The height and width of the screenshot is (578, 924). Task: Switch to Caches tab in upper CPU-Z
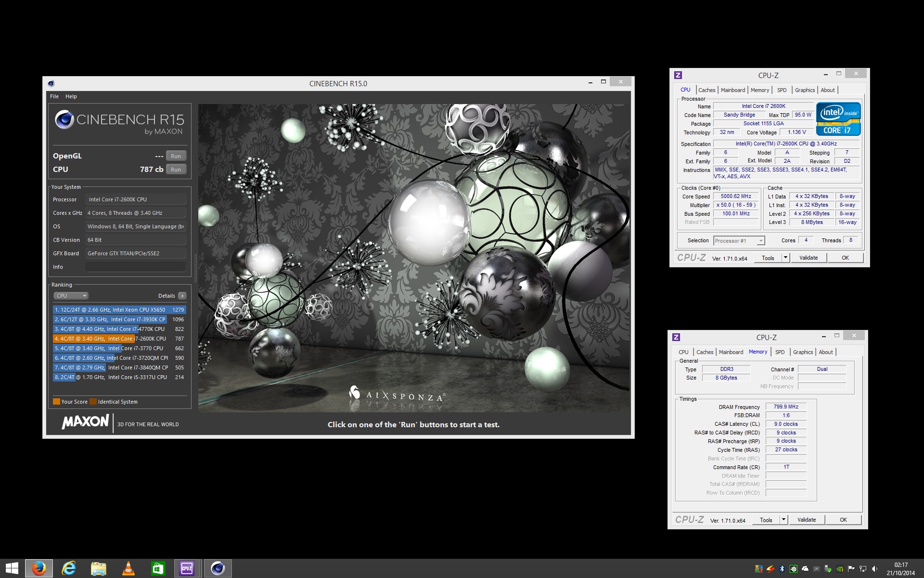click(706, 90)
